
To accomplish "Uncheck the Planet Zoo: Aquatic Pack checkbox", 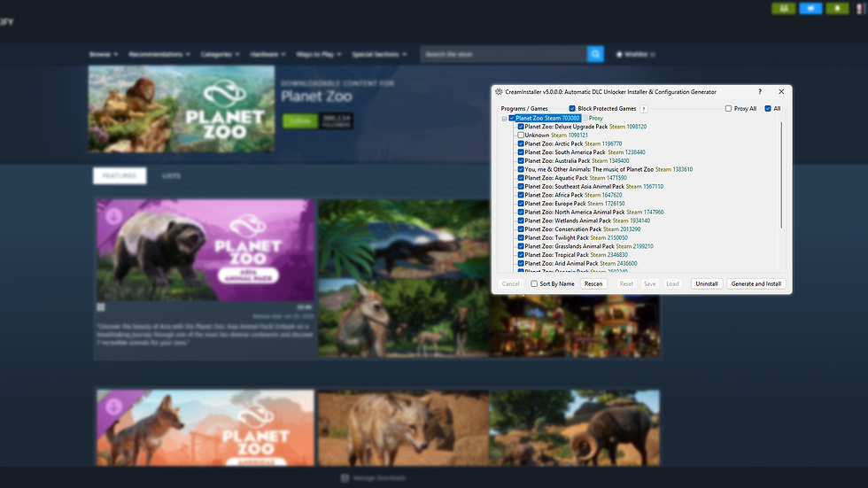I will click(x=521, y=178).
